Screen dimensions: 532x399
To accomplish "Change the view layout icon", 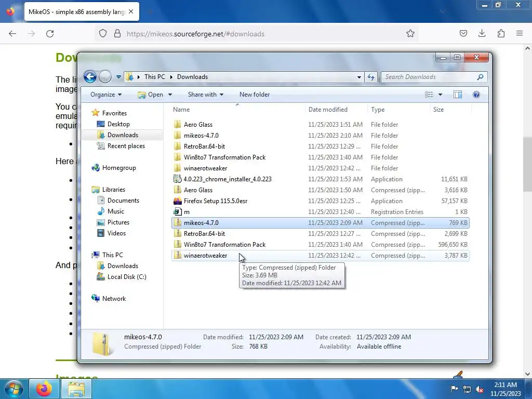I will [x=429, y=95].
